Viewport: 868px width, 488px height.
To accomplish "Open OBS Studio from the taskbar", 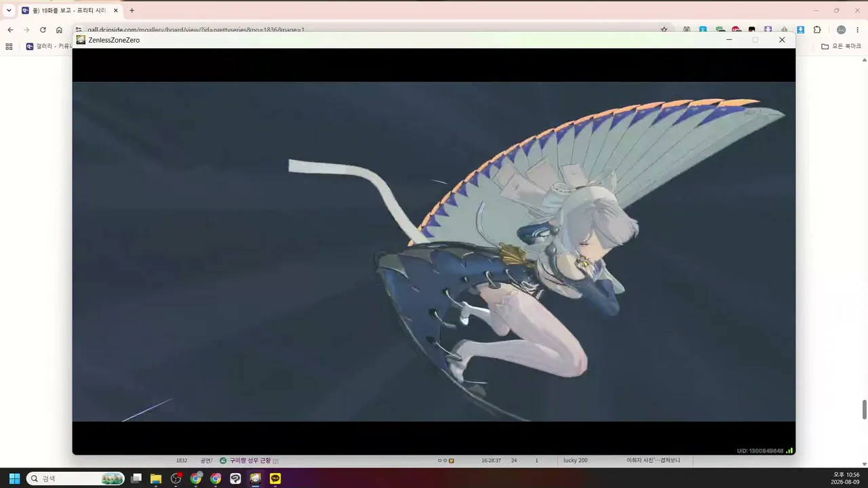I will (x=176, y=479).
